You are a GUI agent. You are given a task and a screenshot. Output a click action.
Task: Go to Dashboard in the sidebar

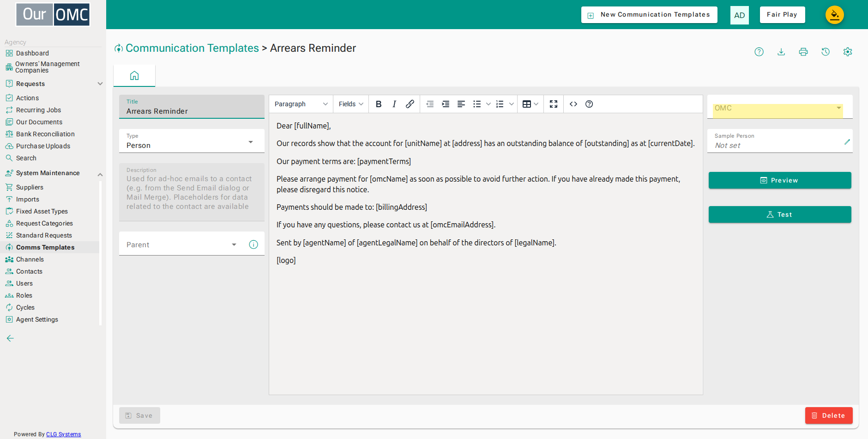32,53
